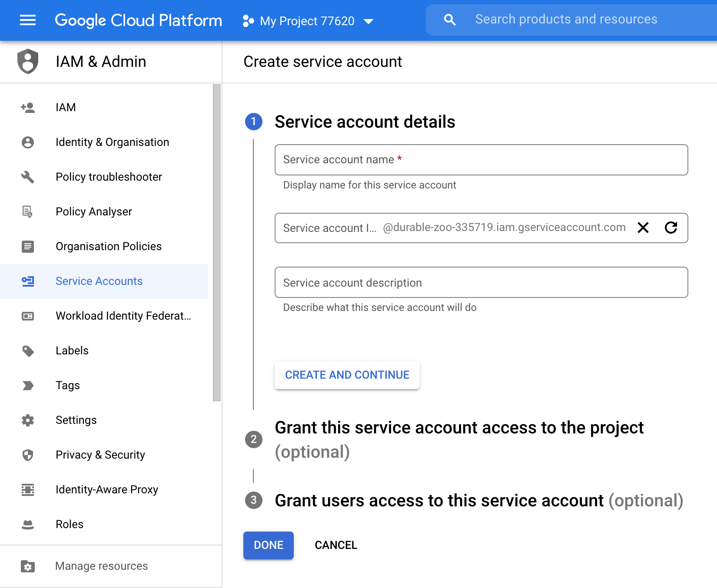Click the search magnifier icon
The image size is (717, 588).
450,20
